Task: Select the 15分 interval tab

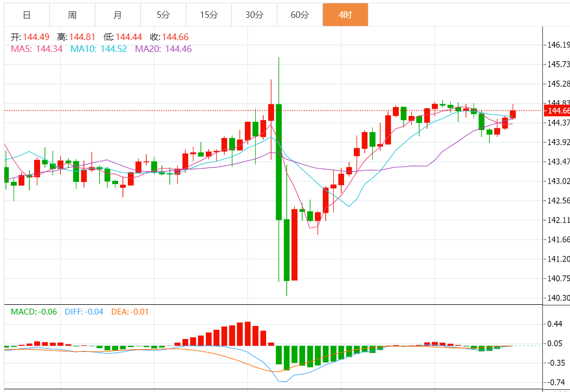Action: (x=209, y=15)
